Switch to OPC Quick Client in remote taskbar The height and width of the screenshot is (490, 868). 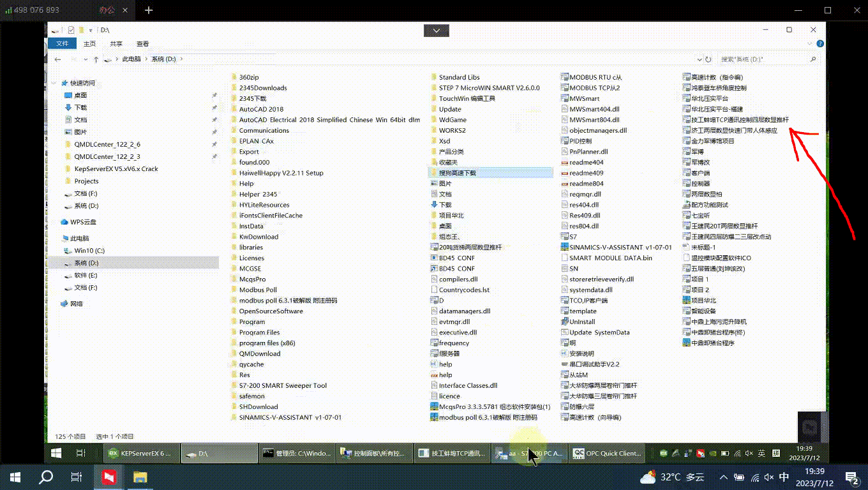[607, 453]
